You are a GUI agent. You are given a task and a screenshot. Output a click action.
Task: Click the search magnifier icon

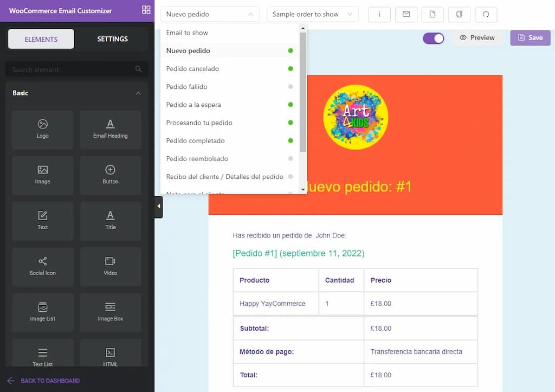(138, 69)
